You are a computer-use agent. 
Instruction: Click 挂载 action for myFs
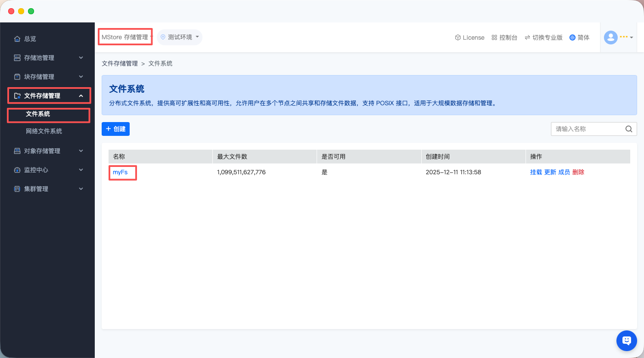coord(536,172)
